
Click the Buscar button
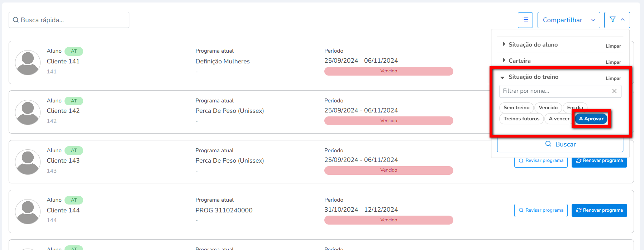(x=560, y=144)
